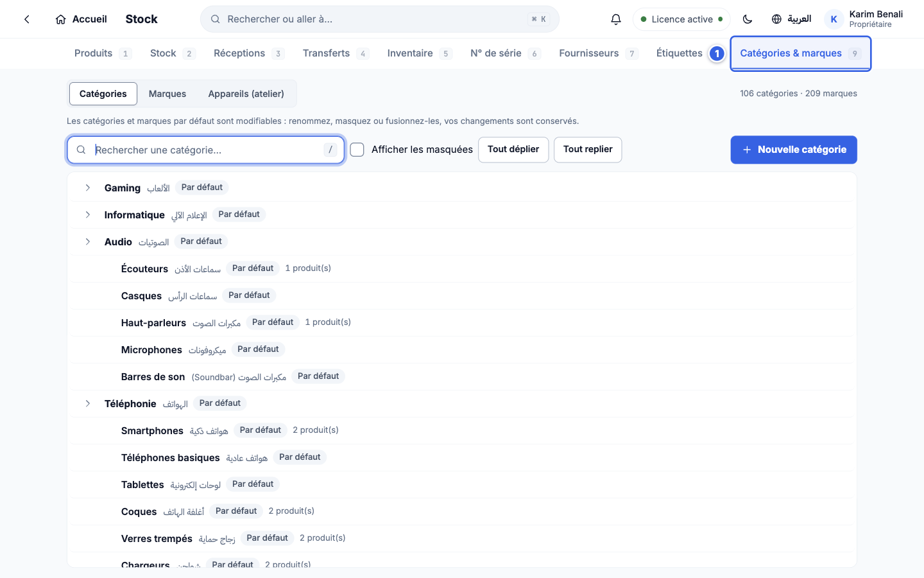The width and height of the screenshot is (924, 578).
Task: Open the Étiquettes tab
Action: pyautogui.click(x=679, y=53)
